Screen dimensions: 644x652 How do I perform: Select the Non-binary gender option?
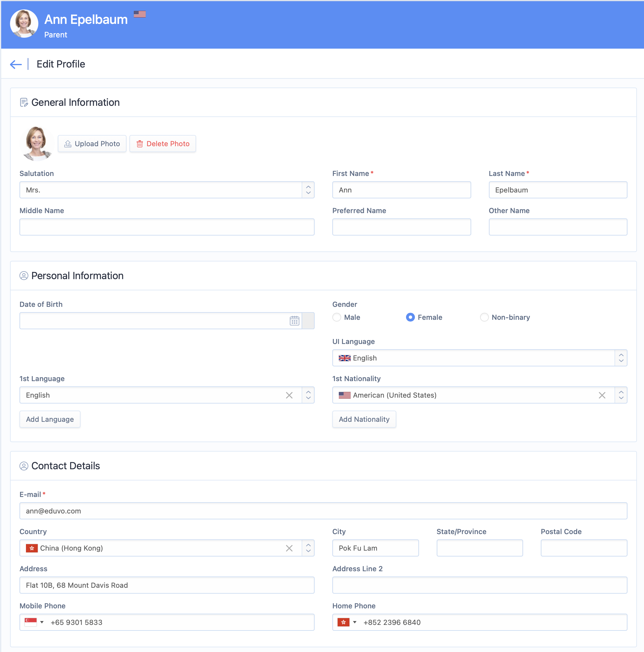(484, 317)
